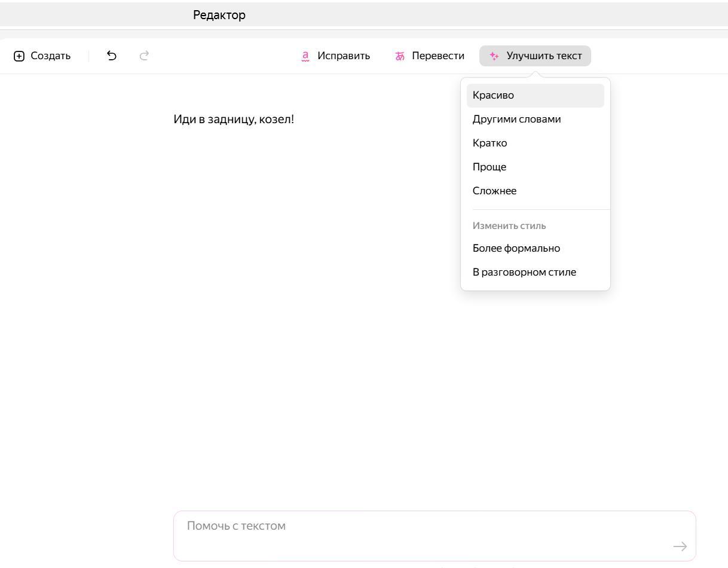Viewport: 728px width, 568px height.
Task: Open the Перевести button label
Action: point(438,56)
